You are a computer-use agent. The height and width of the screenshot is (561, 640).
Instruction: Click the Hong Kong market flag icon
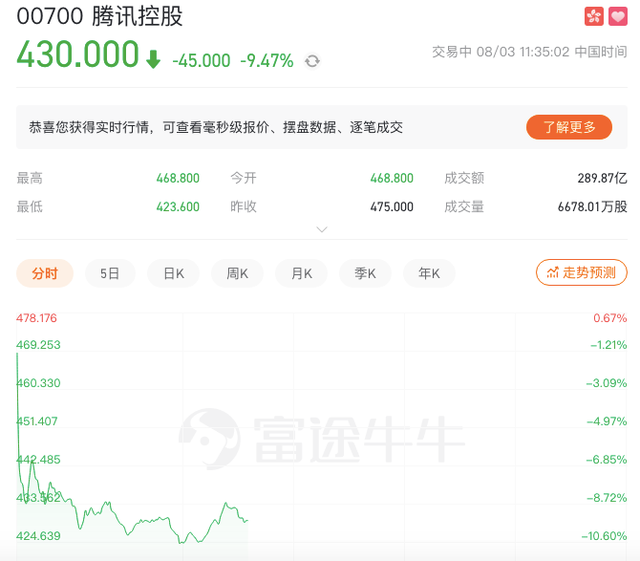[593, 16]
